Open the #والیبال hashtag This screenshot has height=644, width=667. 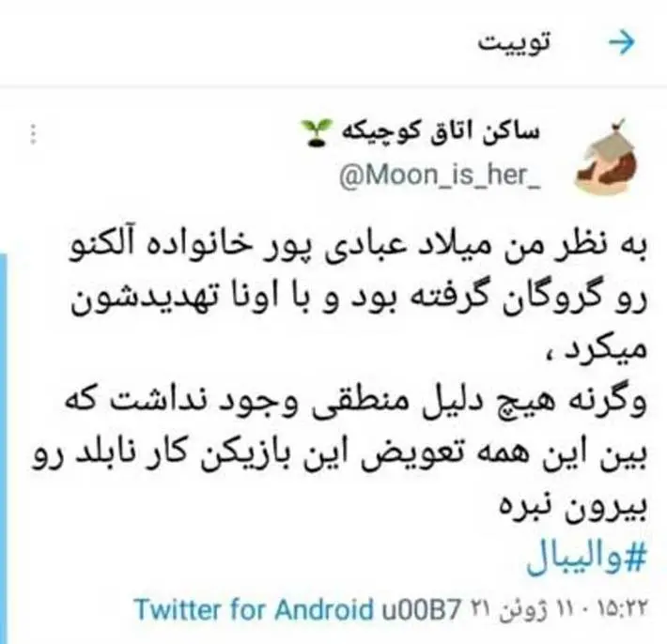(x=586, y=556)
